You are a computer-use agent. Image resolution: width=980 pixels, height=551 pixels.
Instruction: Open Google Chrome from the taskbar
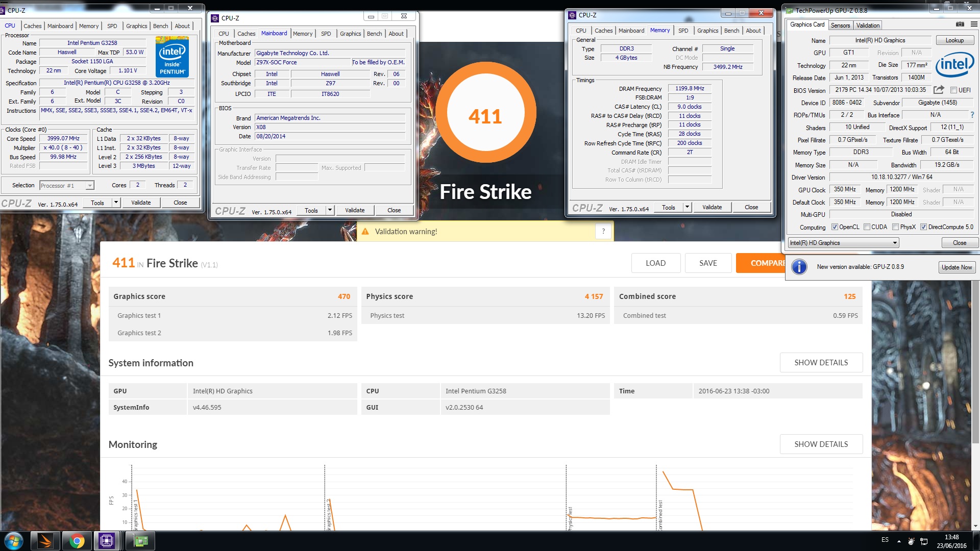coord(77,541)
